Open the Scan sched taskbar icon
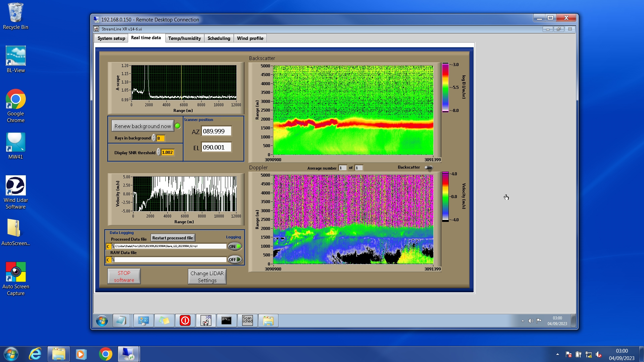Image resolution: width=644 pixels, height=362 pixels. 247,321
